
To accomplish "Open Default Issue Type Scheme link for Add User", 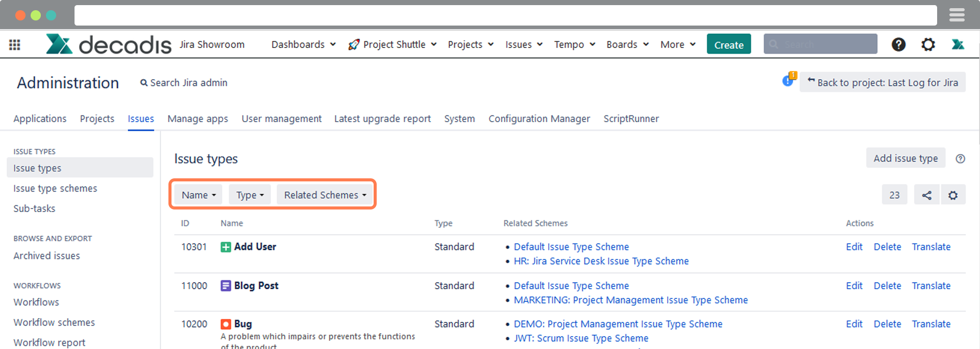I will pos(571,247).
